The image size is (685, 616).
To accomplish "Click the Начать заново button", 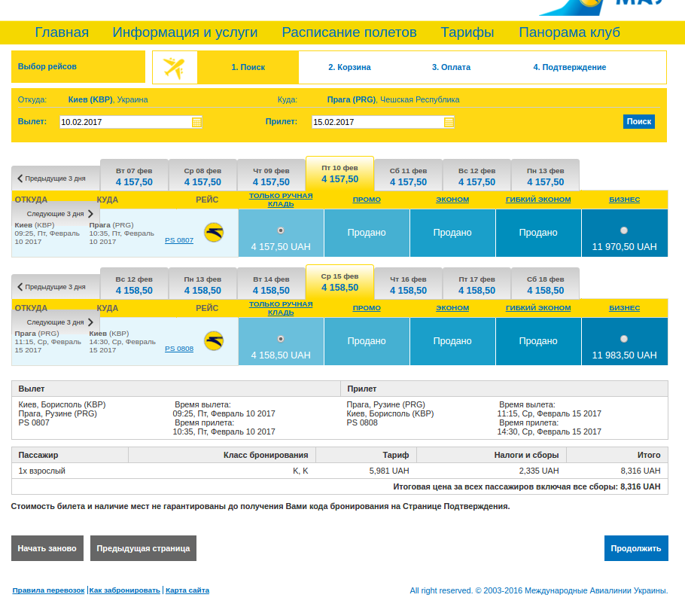I will [47, 548].
